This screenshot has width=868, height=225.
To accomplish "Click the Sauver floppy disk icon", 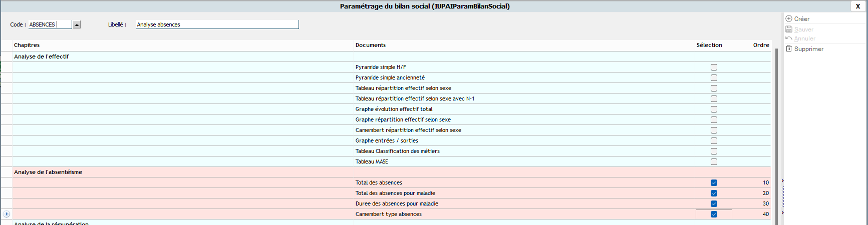I will point(789,29).
